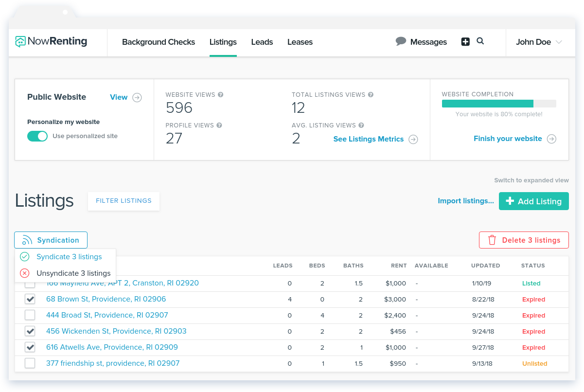Sort by the AVAILABLE column header
Image resolution: width=584 pixels, height=392 pixels.
click(x=431, y=266)
